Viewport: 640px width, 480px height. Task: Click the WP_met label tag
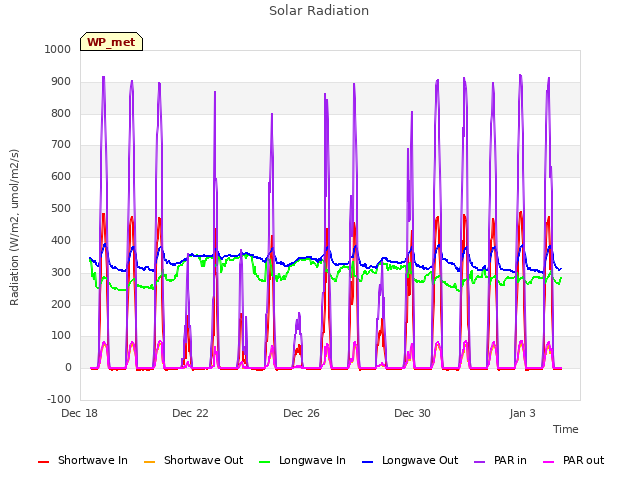point(111,42)
